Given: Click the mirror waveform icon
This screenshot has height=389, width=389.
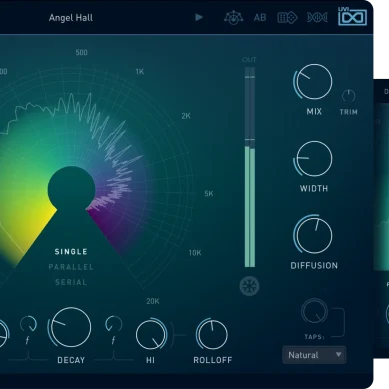Looking at the screenshot, I should point(317,17).
